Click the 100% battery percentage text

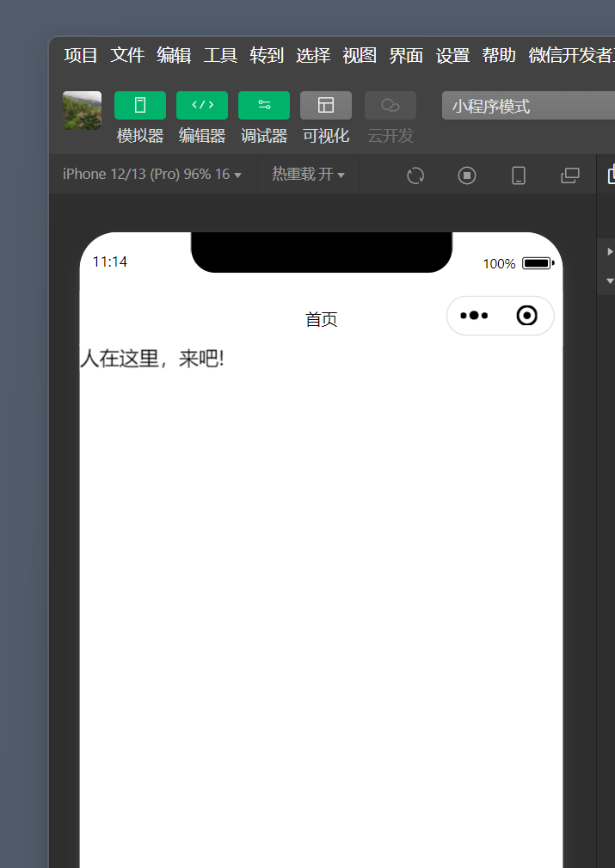pyautogui.click(x=499, y=263)
